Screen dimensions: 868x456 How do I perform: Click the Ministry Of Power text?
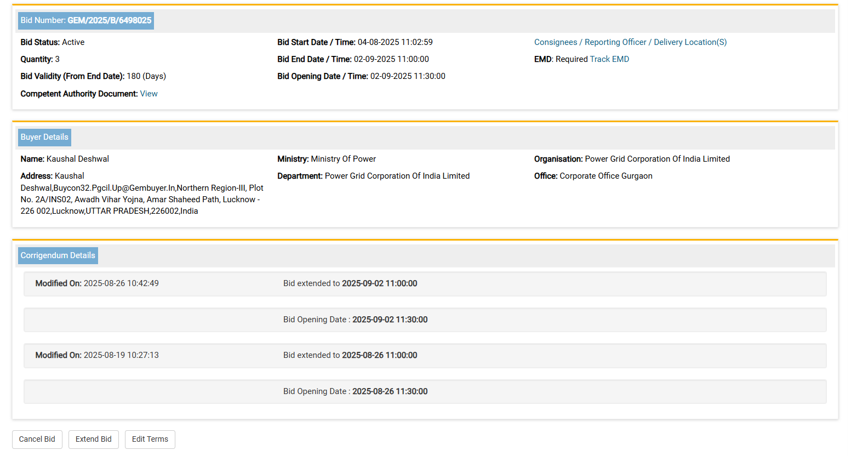[x=343, y=159]
